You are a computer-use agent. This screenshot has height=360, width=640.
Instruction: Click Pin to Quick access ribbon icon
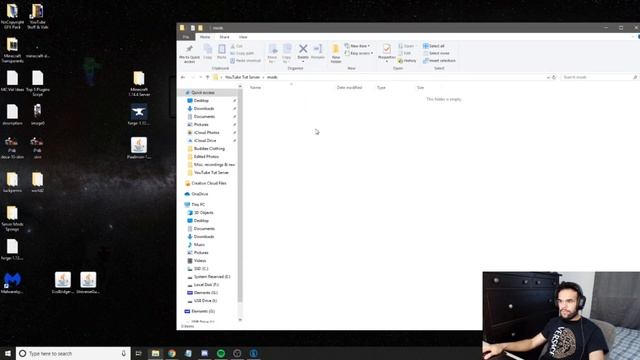click(189, 53)
